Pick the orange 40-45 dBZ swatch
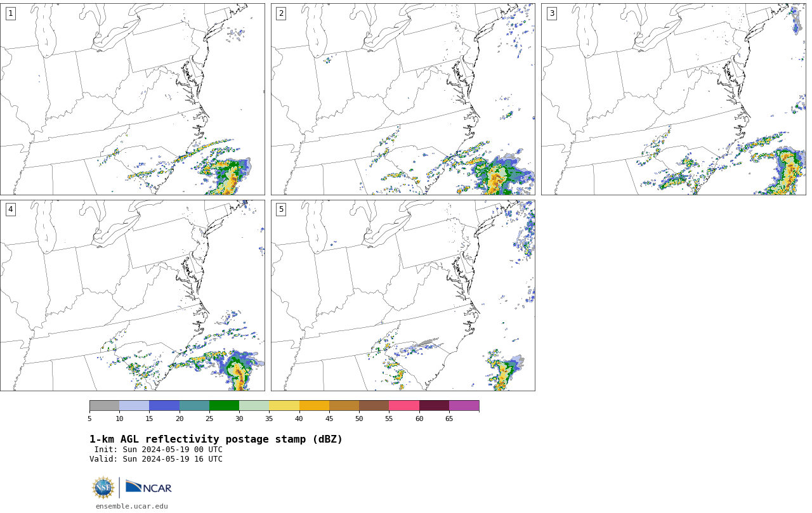Screen dimensions: 812x513 pos(314,406)
